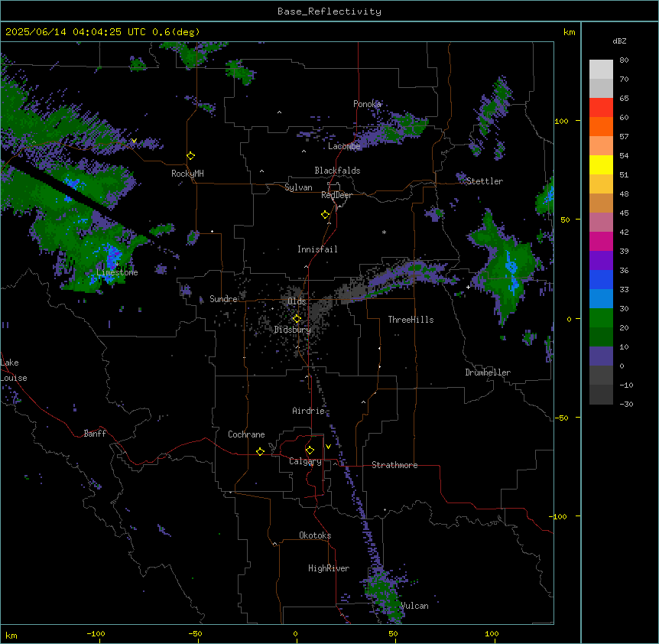Click the Olds city label
Viewport: 659px width, 644px height.
point(297,301)
